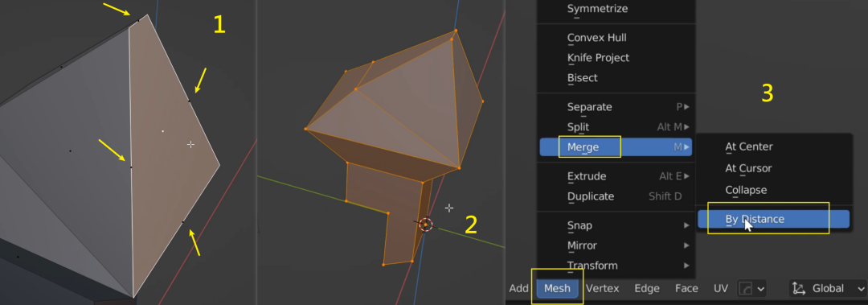Open the Add menu

point(518,288)
